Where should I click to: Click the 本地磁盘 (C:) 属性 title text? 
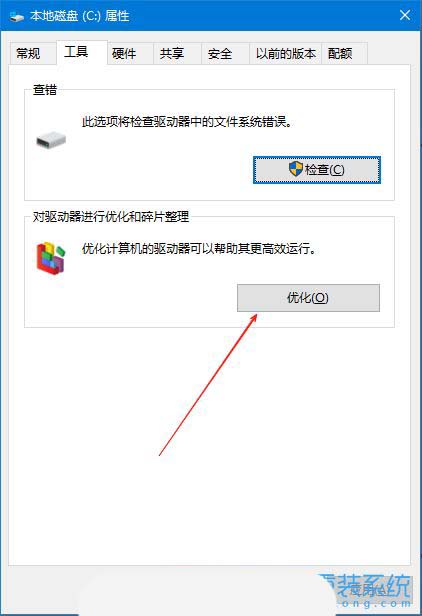tap(80, 16)
